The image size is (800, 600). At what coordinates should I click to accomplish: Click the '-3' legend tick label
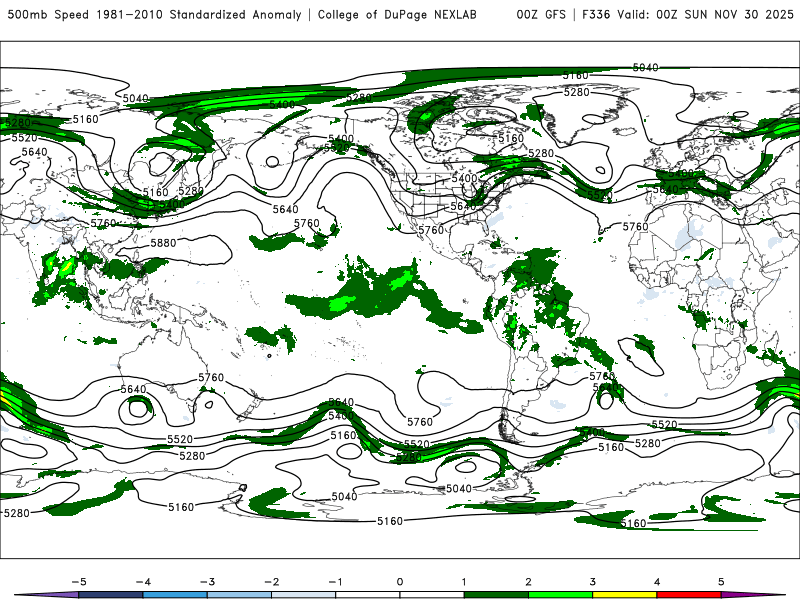pos(207,582)
